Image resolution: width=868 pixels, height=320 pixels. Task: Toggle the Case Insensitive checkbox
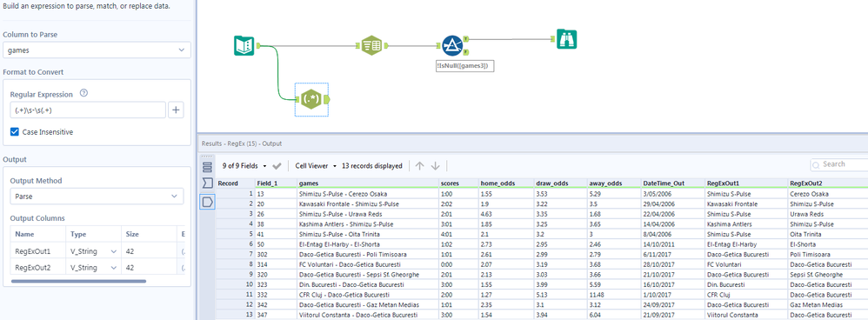[15, 132]
